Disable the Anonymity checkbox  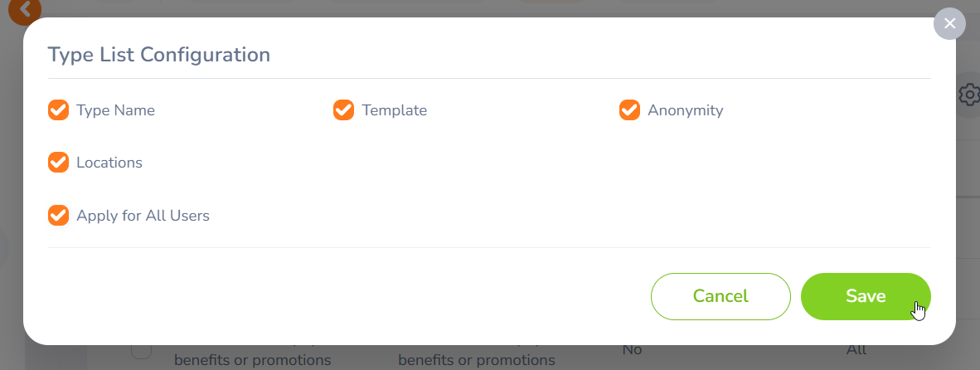(629, 110)
